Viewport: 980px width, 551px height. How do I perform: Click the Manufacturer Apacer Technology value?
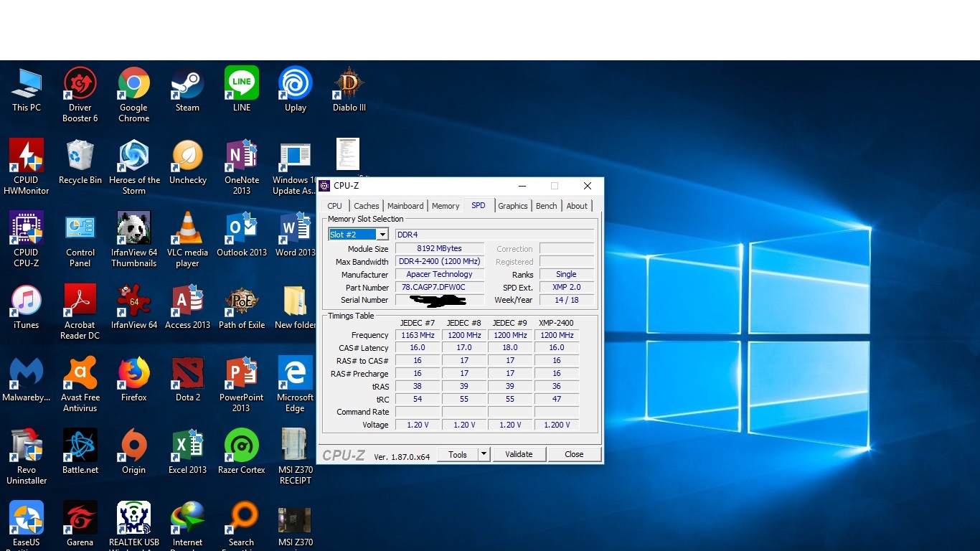(x=439, y=275)
